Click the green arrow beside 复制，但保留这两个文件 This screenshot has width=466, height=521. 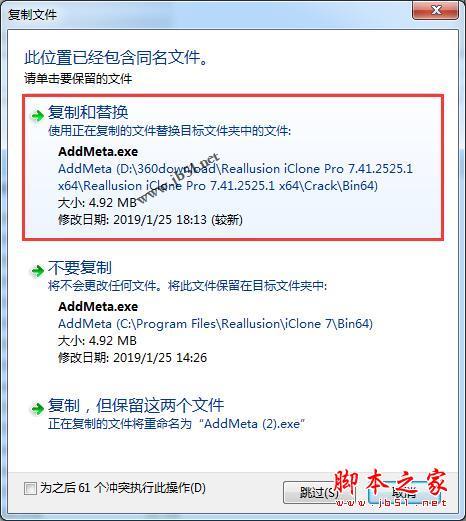point(37,408)
